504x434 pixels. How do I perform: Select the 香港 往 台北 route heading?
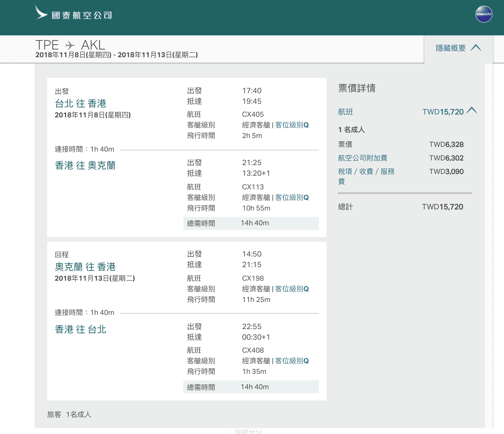pos(80,329)
